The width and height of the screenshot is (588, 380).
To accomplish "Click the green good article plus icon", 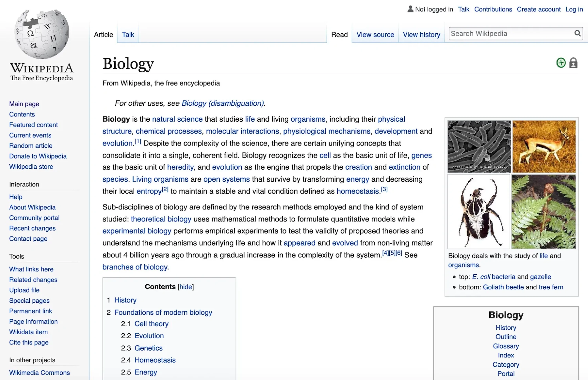I will (x=561, y=63).
